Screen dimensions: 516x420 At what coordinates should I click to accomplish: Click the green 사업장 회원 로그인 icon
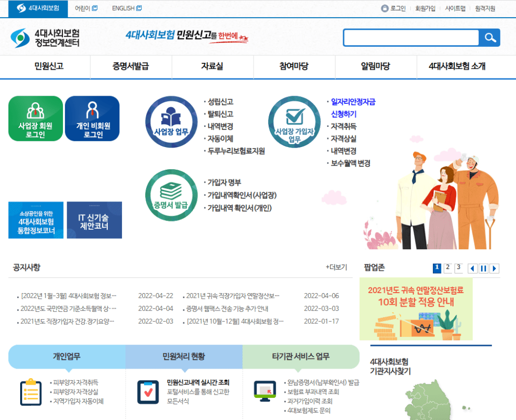coord(35,118)
